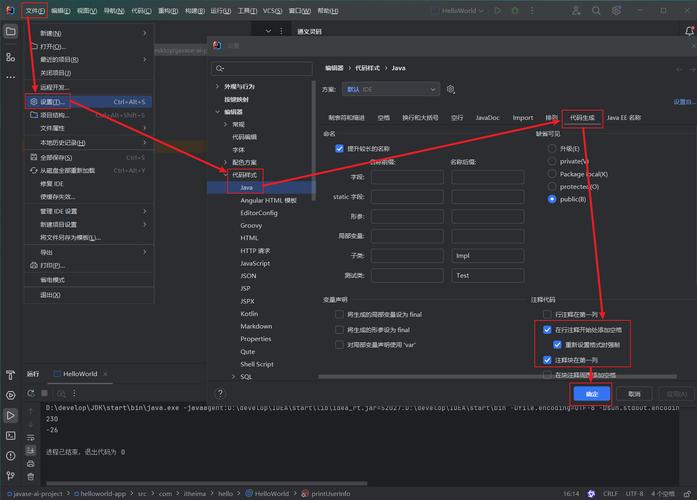Click the 取消 cancel button

[x=634, y=394]
